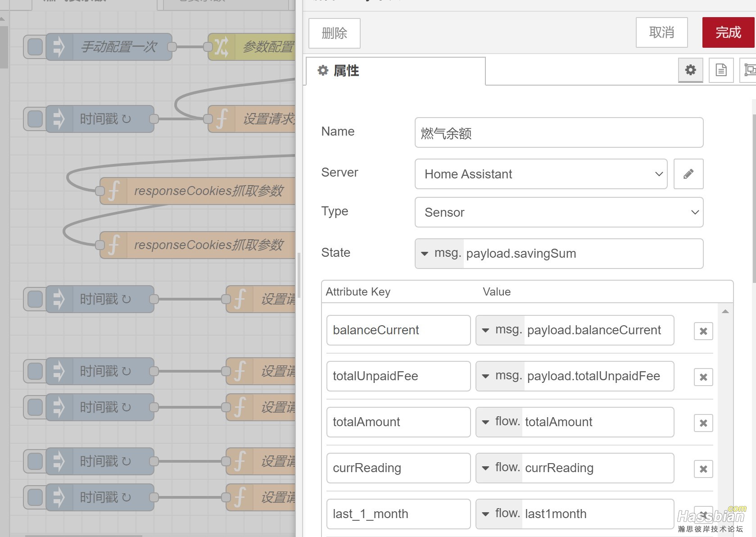Click State value payload.savingSum field
The image size is (756, 537).
click(583, 254)
